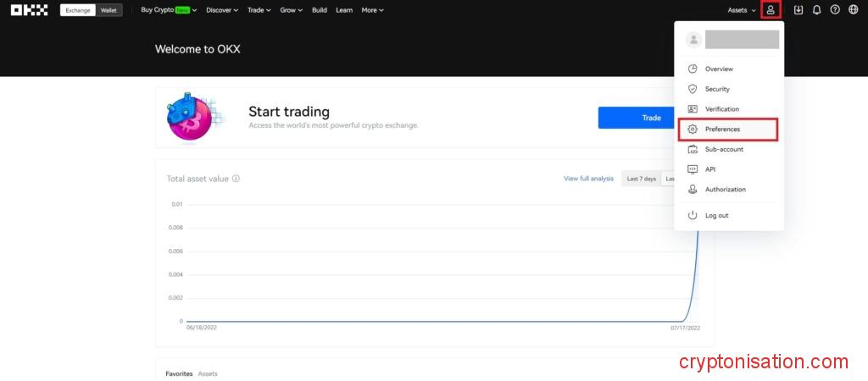Switch to Exchange mode toggle
Screen dimensions: 868x381
pyautogui.click(x=78, y=10)
